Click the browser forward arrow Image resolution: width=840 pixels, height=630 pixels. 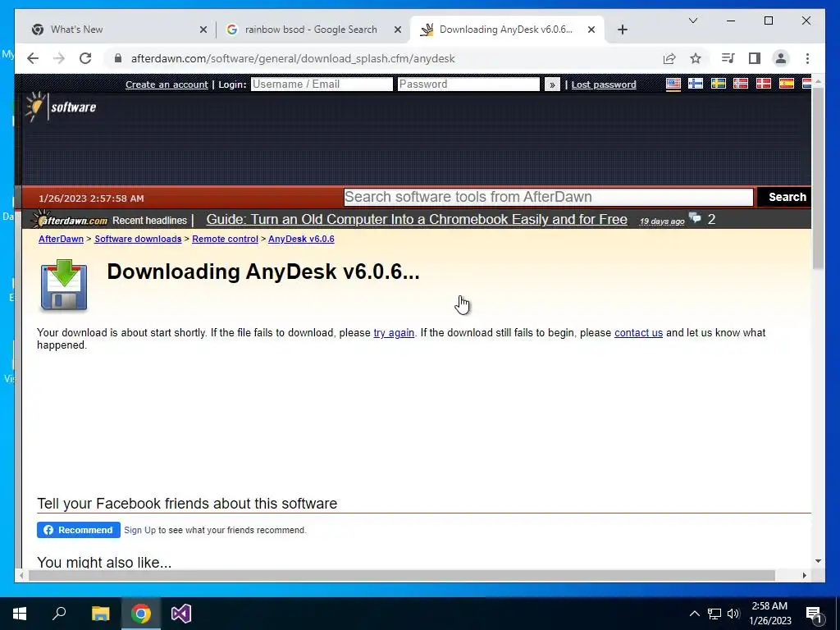pyautogui.click(x=59, y=58)
